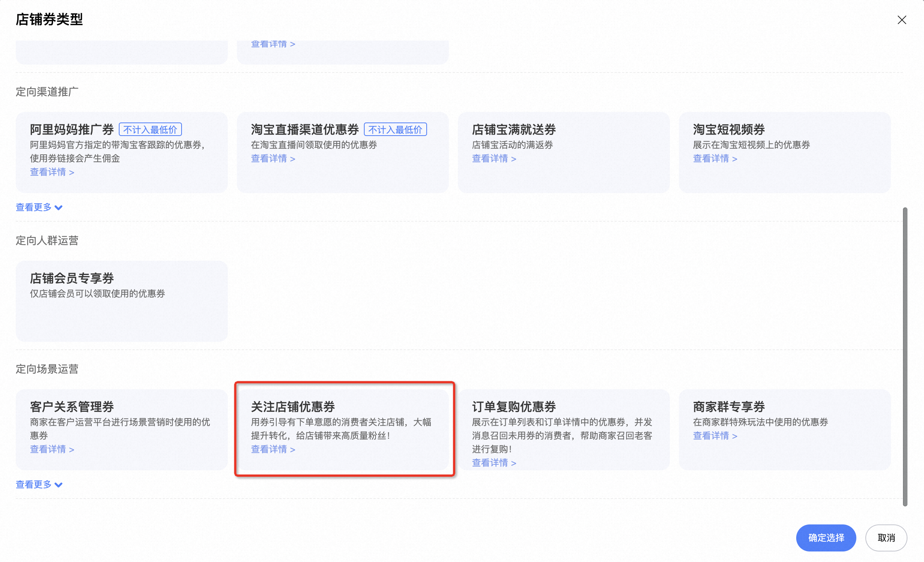Expand 查看更多 under 定向渠道推广

click(x=39, y=207)
